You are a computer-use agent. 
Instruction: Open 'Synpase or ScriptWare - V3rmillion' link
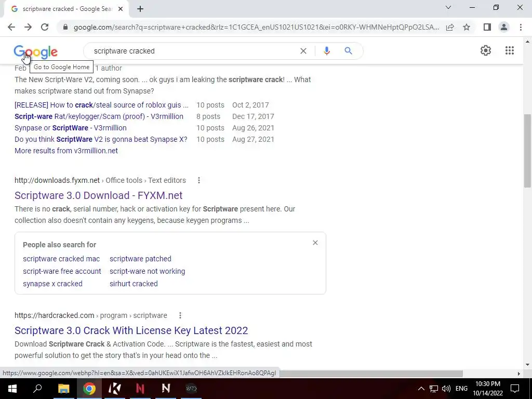pos(71,128)
